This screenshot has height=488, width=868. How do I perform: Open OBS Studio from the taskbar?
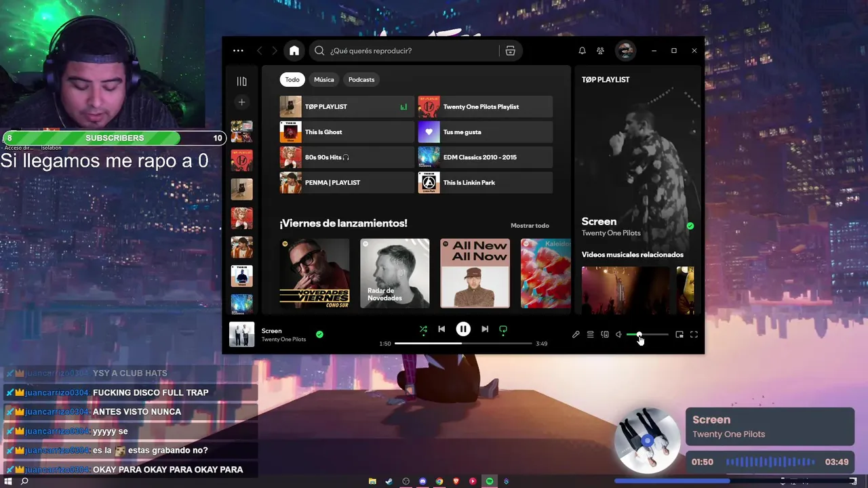pos(406,481)
